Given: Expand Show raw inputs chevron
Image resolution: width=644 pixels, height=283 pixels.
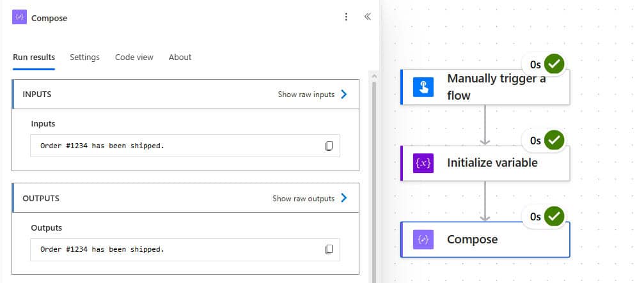Looking at the screenshot, I should coord(344,95).
